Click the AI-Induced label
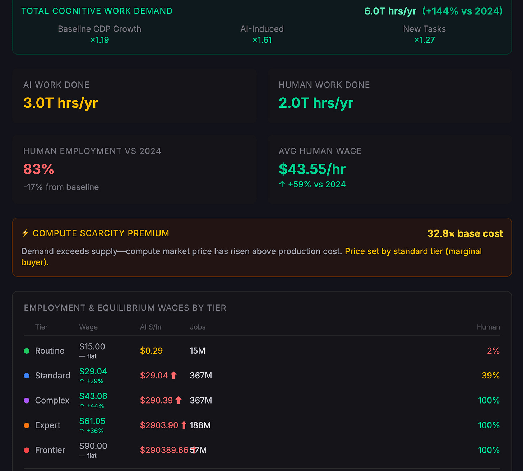This screenshot has width=523, height=471. pos(262,29)
